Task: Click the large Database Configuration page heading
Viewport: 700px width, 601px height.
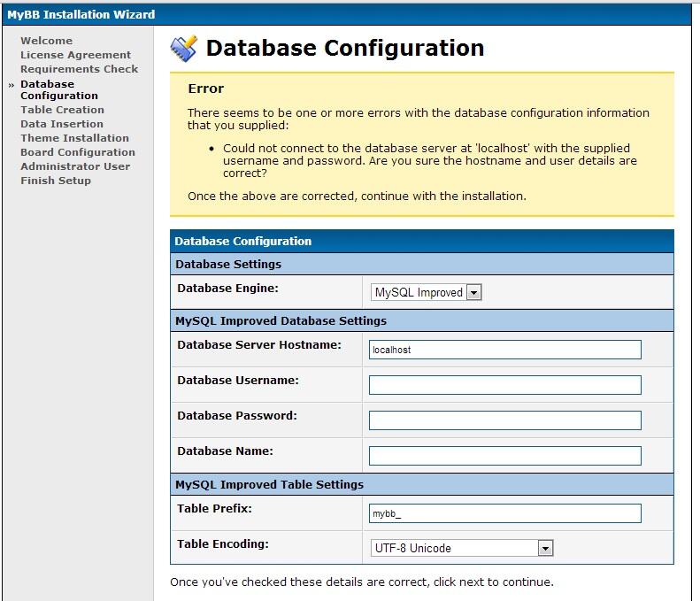Action: click(345, 48)
